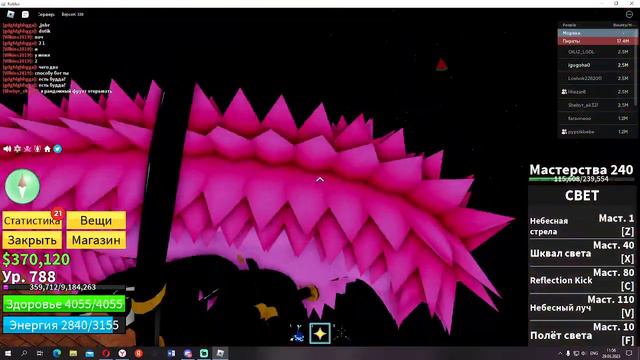Viewport: 640px width, 360px height.
Task: Open the Twitter codes bird icon
Action: coord(58,149)
